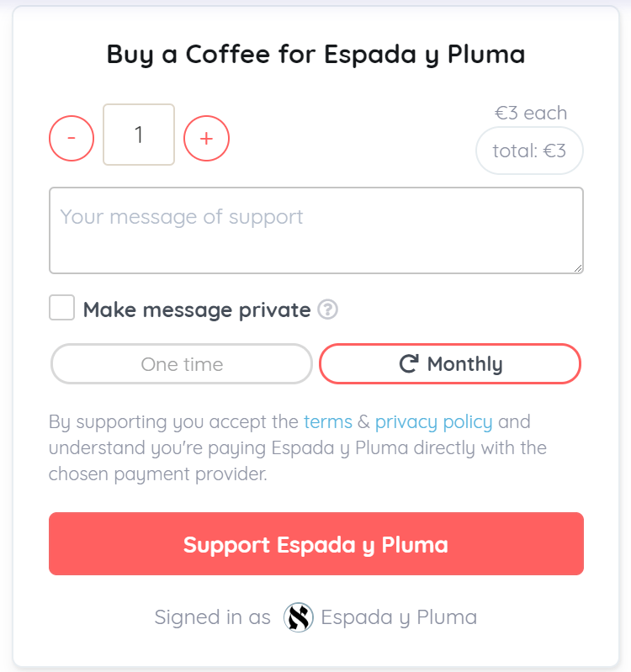Select One time payment option
Viewport: 631px width, 672px height.
pyautogui.click(x=182, y=364)
